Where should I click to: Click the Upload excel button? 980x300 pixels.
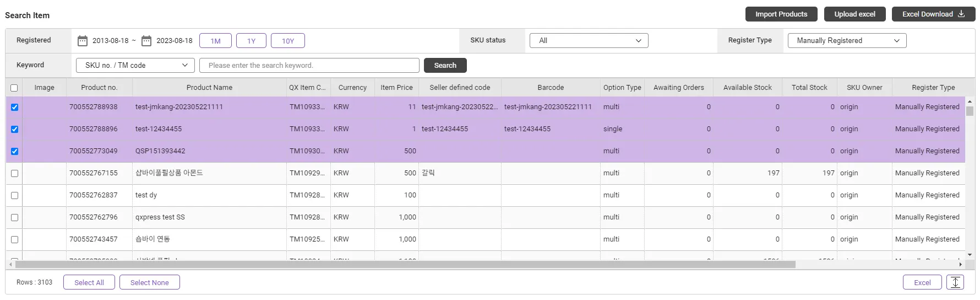tap(854, 14)
